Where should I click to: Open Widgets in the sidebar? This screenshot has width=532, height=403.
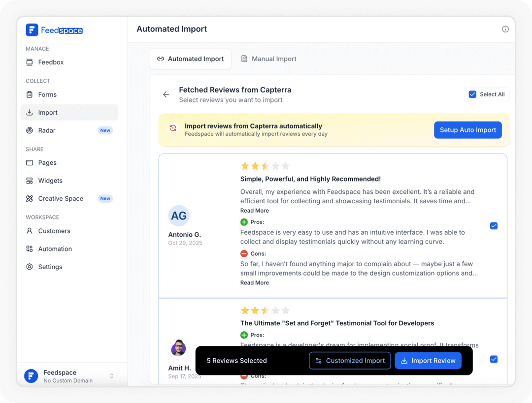point(69,181)
